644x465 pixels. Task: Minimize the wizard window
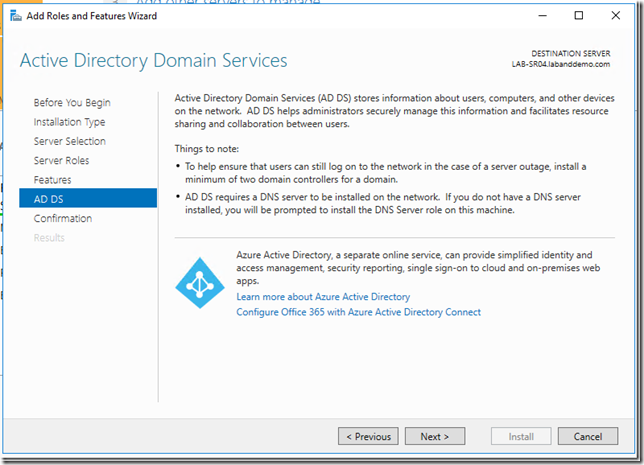tap(543, 16)
